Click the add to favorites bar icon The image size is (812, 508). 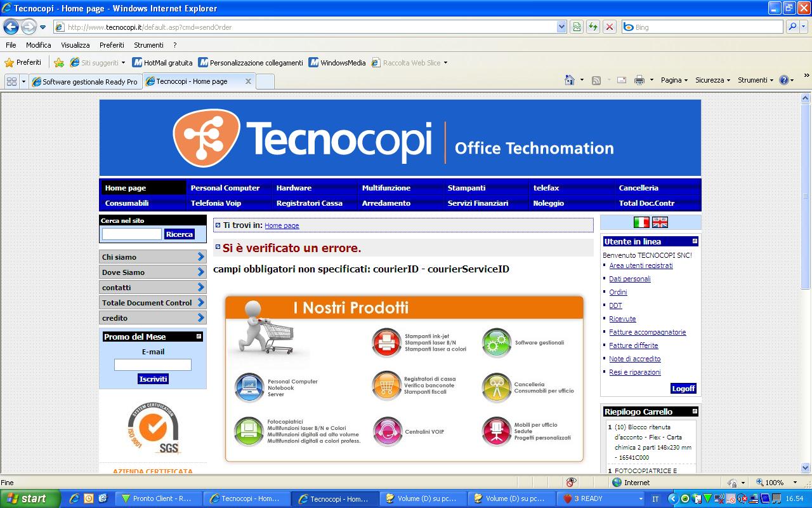pos(59,62)
